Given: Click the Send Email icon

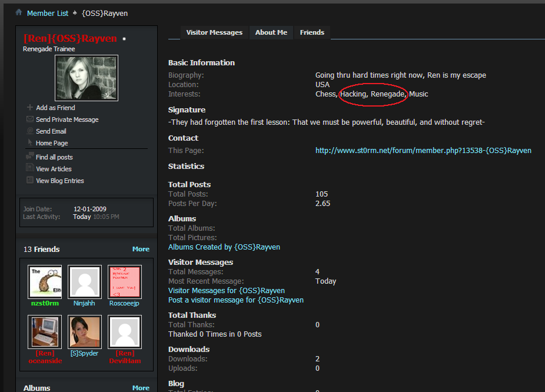Looking at the screenshot, I should click(30, 131).
